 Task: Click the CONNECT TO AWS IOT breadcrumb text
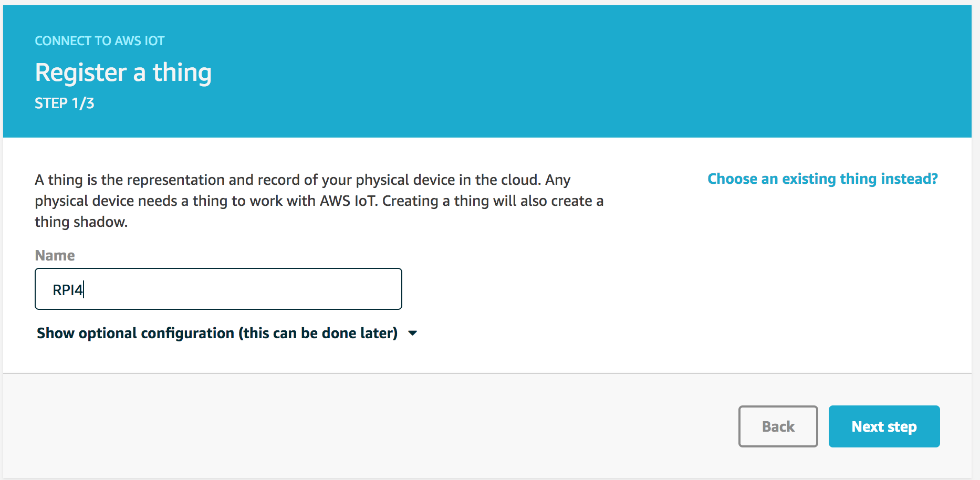tap(99, 40)
